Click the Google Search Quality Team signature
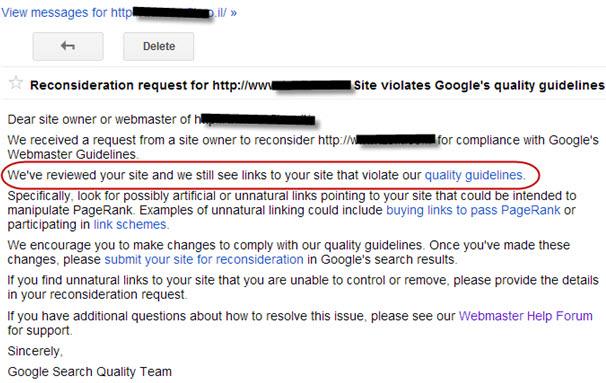Screen dimensions: 606x383 (90, 371)
